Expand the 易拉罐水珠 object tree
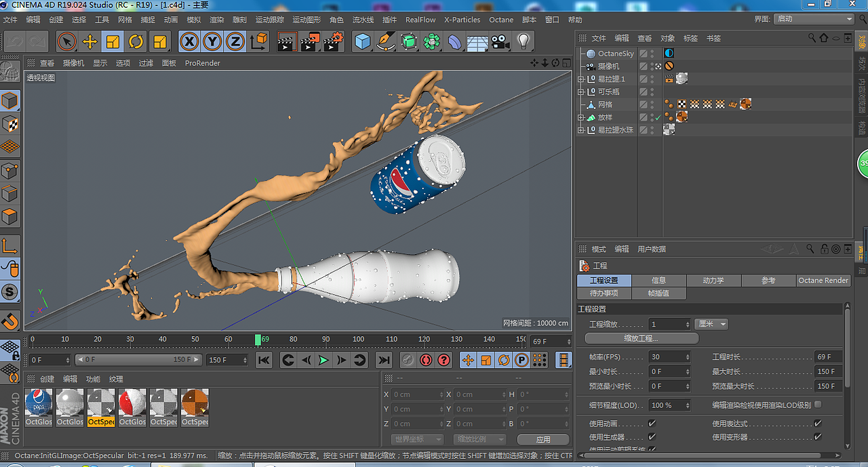This screenshot has width=868, height=467. (580, 130)
